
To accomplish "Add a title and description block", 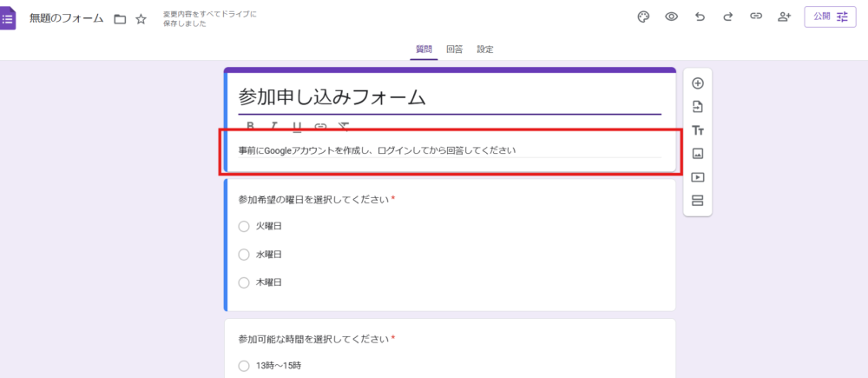I will tap(697, 130).
